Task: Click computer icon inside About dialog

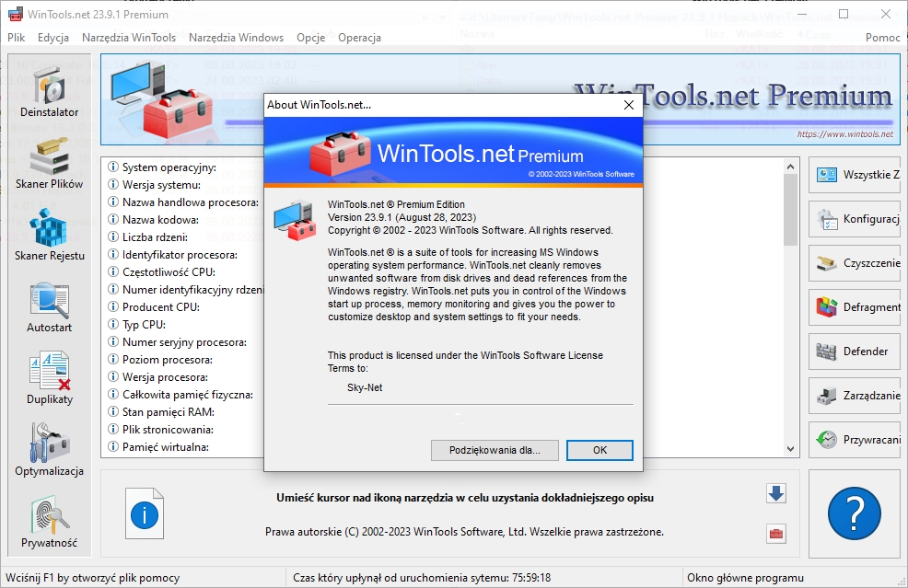Action: point(296,221)
